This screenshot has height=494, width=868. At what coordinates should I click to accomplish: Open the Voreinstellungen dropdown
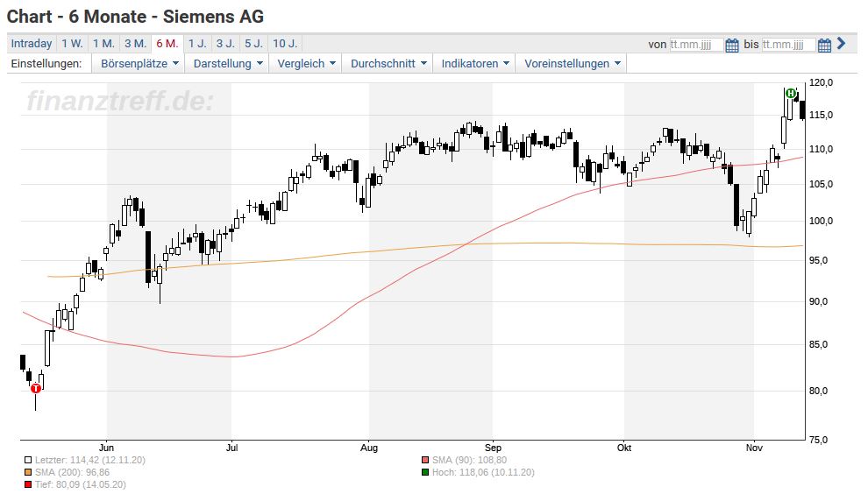[572, 64]
